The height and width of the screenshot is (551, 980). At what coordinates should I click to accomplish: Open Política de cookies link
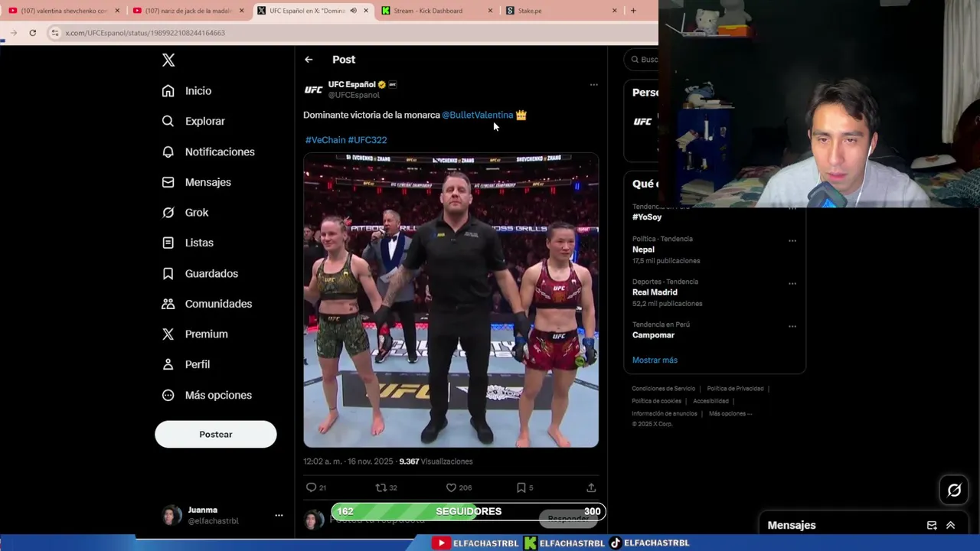(656, 401)
